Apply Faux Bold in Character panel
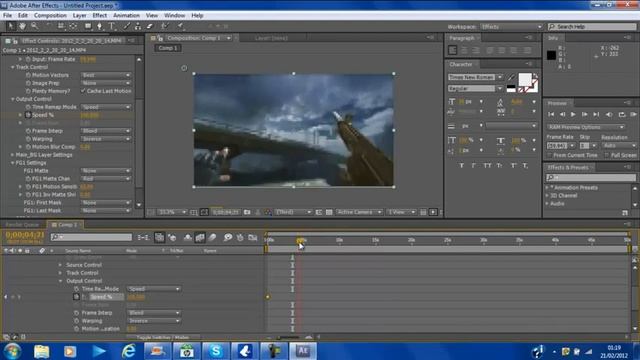 [462, 165]
